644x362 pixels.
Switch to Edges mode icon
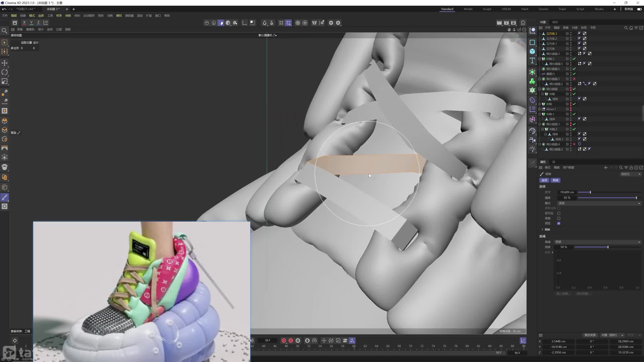214,23
